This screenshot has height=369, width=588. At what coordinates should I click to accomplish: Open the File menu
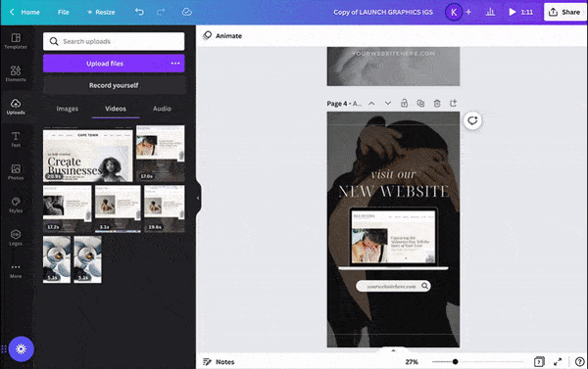(x=64, y=12)
